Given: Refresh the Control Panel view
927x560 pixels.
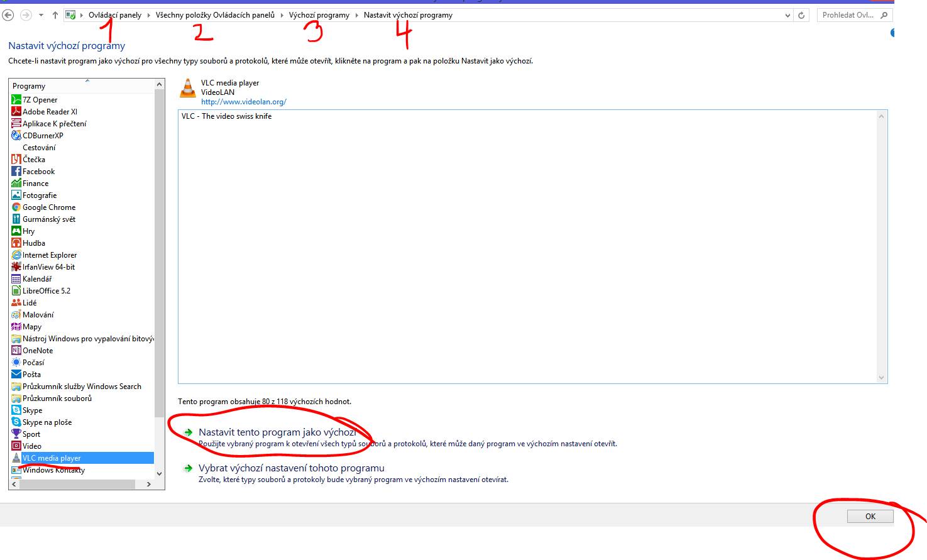Looking at the screenshot, I should (801, 15).
